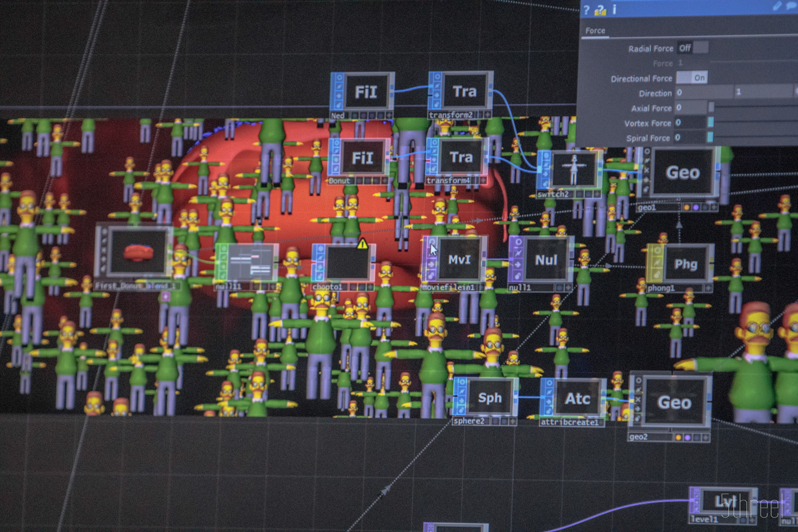Select the First_Donut_blend node thumbnail

(139, 252)
